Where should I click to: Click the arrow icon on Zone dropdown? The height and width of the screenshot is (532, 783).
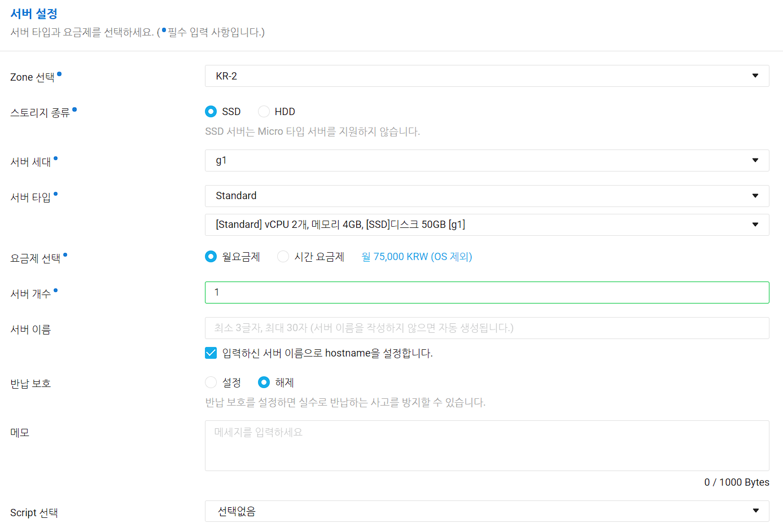coord(755,76)
